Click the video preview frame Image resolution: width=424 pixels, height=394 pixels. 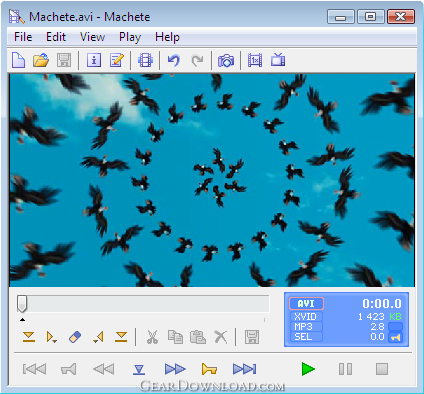[212, 180]
